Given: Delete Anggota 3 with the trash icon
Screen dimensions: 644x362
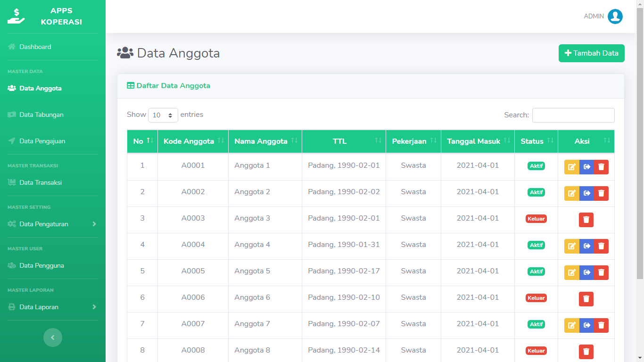Looking at the screenshot, I should pyautogui.click(x=586, y=220).
